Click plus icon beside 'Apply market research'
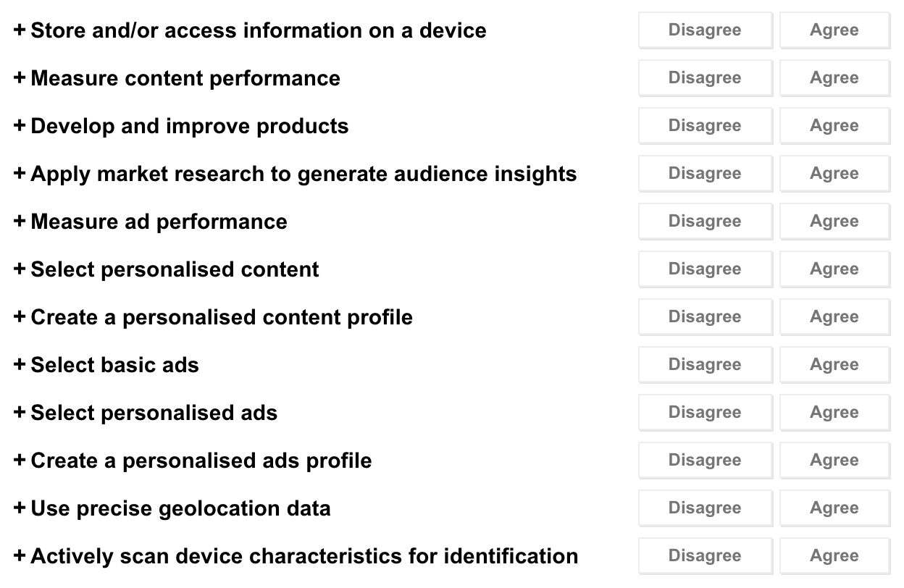The width and height of the screenshot is (904, 588). click(20, 174)
